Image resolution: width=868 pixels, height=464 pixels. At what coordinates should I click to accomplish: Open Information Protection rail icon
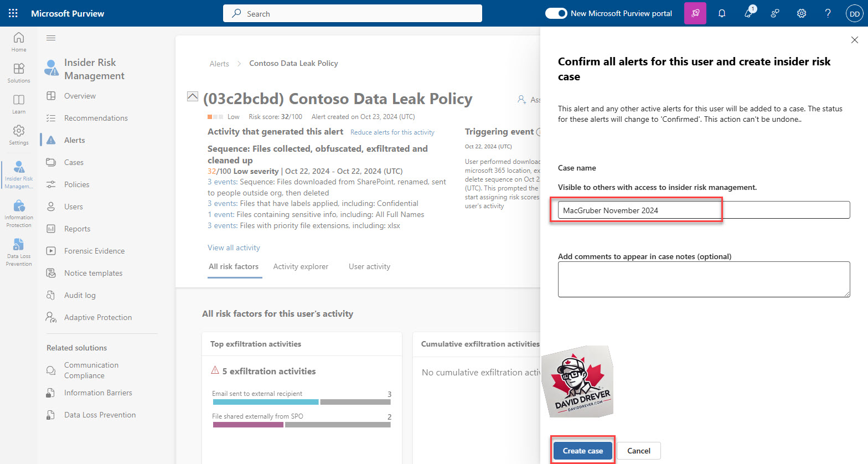19,213
